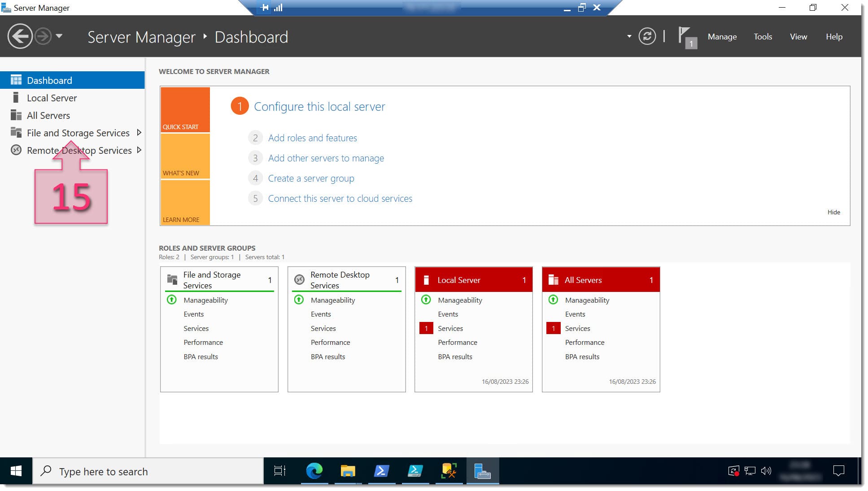This screenshot has height=491, width=868.
Task: Click Performance in Local Server tile
Action: click(x=458, y=343)
